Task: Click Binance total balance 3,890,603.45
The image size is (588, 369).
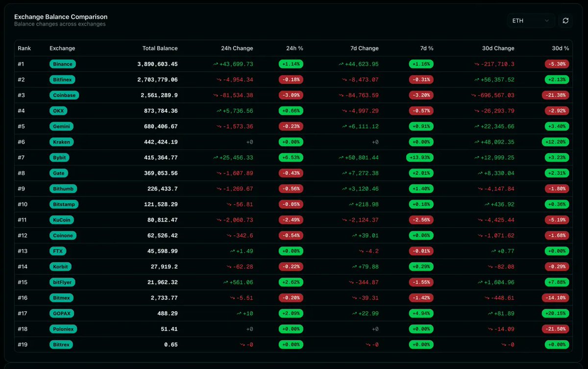Action: pyautogui.click(x=157, y=64)
